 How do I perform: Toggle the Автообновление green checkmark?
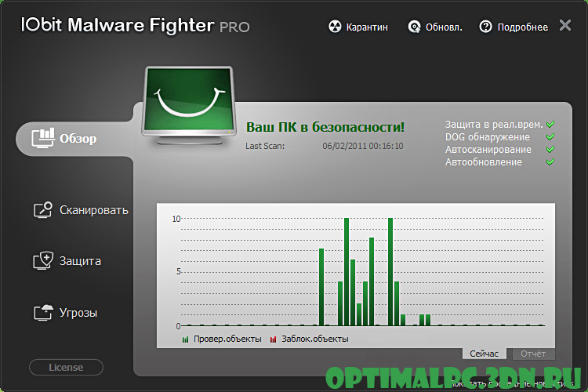(x=550, y=162)
